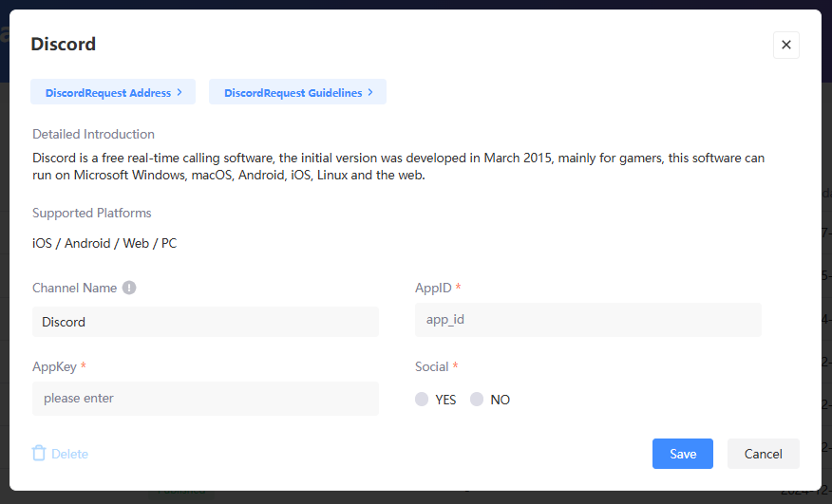Click into the AppID input field

[588, 320]
